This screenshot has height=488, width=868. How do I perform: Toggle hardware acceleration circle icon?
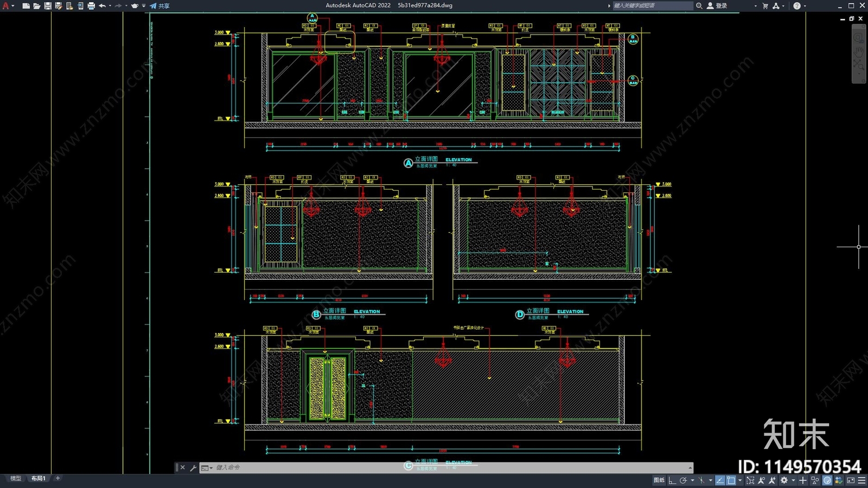827,480
